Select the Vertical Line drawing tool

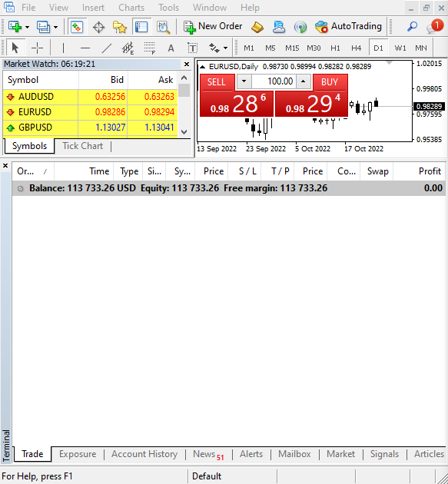63,48
